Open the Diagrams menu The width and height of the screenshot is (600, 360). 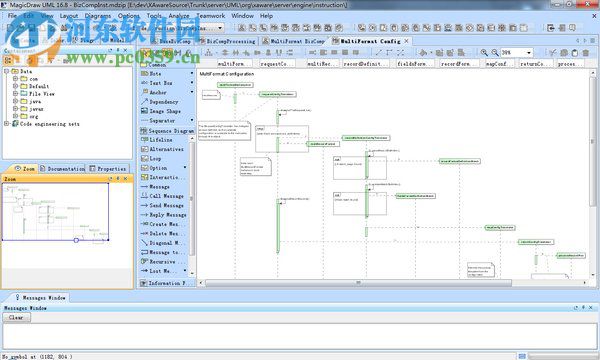(98, 16)
